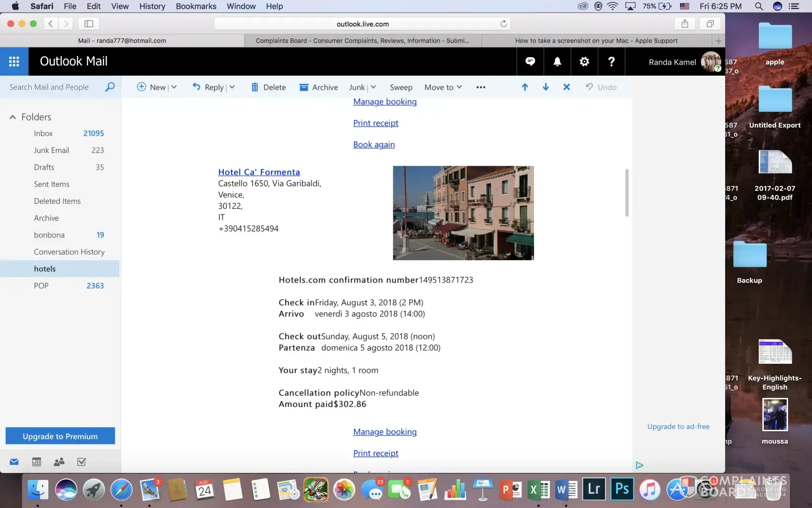The height and width of the screenshot is (508, 812).
Task: Switch to the Complaints Board tab
Action: [362, 41]
